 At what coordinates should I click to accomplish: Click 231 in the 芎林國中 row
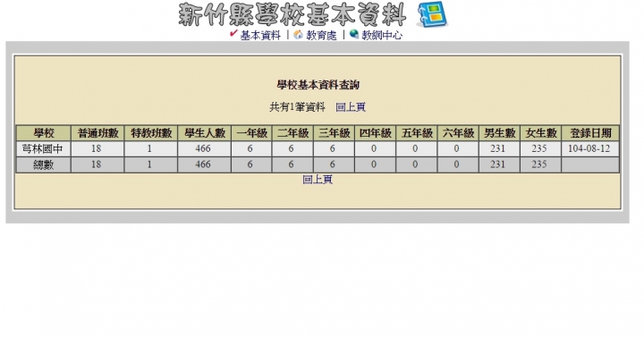498,148
